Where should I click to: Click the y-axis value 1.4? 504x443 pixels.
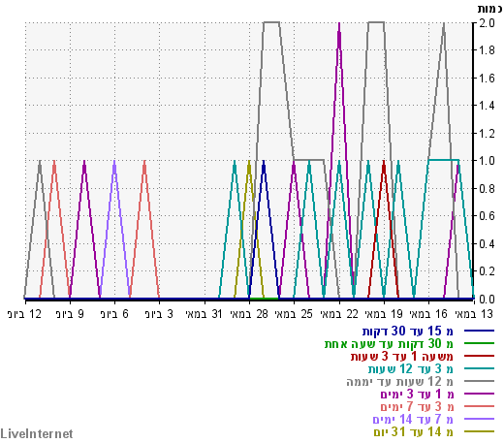tap(487, 106)
